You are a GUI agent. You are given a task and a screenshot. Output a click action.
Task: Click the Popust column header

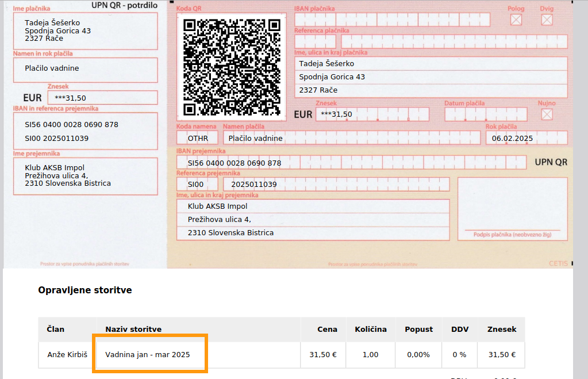point(418,329)
